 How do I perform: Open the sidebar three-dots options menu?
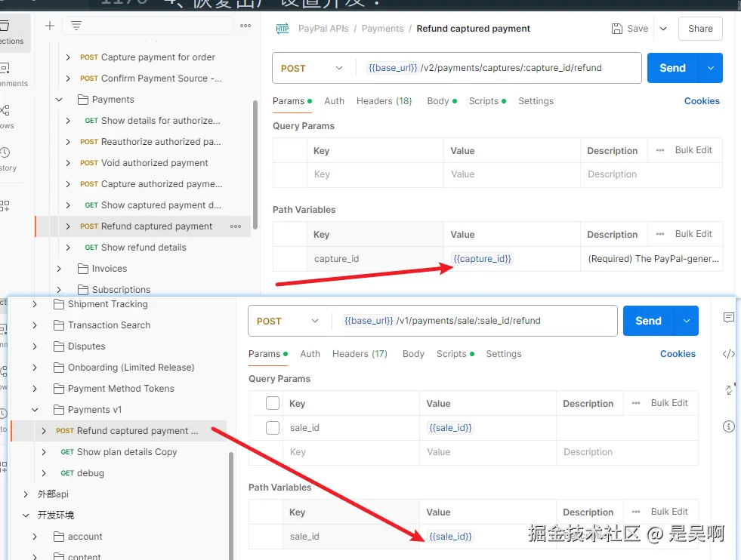point(245,26)
